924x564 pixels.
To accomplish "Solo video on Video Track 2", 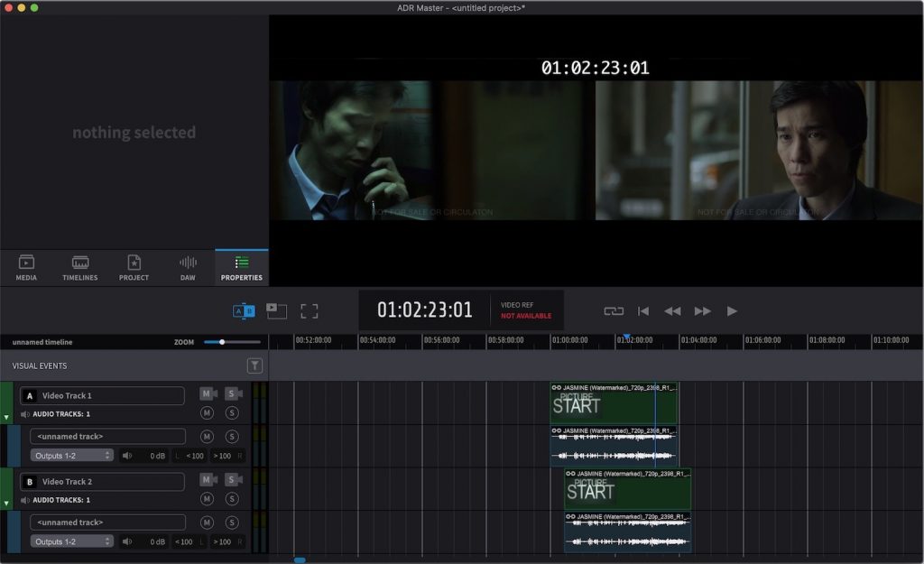I will (234, 480).
